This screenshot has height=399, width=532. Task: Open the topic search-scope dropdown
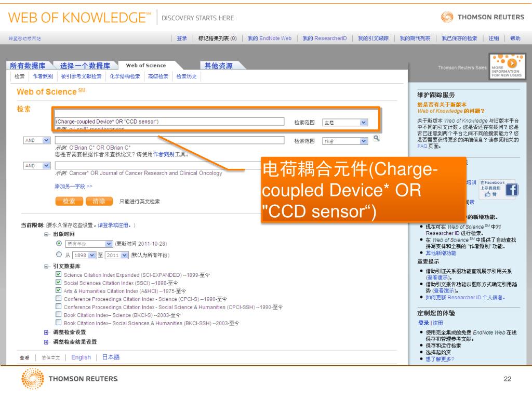coord(345,123)
